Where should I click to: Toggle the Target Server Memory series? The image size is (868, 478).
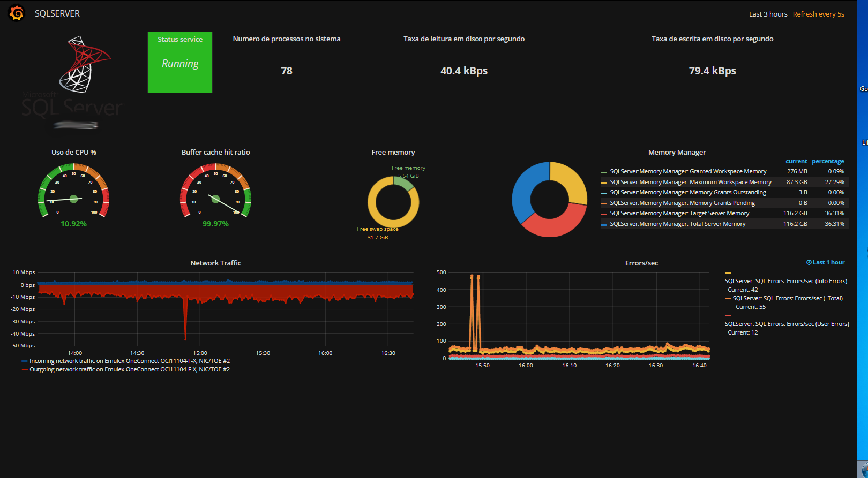point(679,214)
